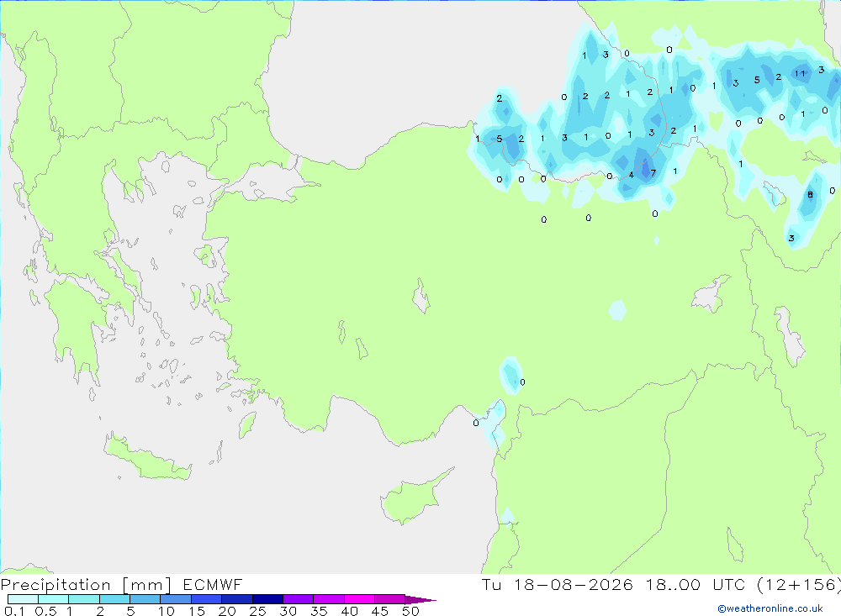Click the "25" legend scale label
841x616 pixels.
pos(257,611)
